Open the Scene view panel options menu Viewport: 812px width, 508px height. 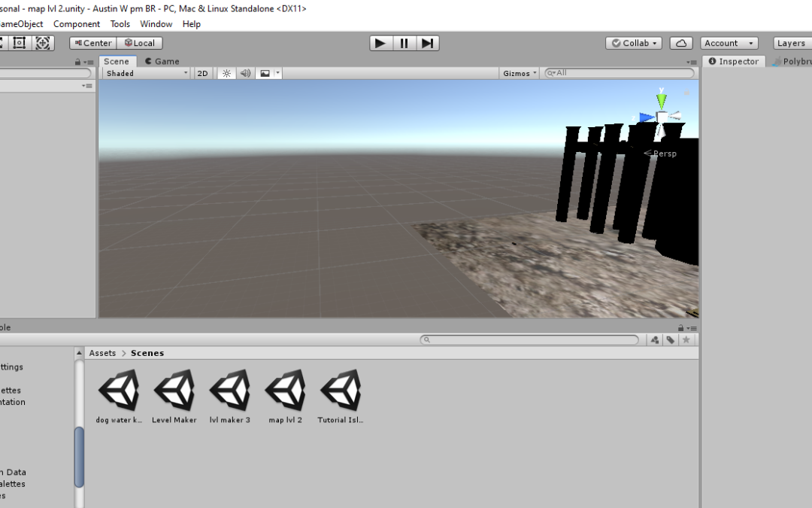coord(692,62)
